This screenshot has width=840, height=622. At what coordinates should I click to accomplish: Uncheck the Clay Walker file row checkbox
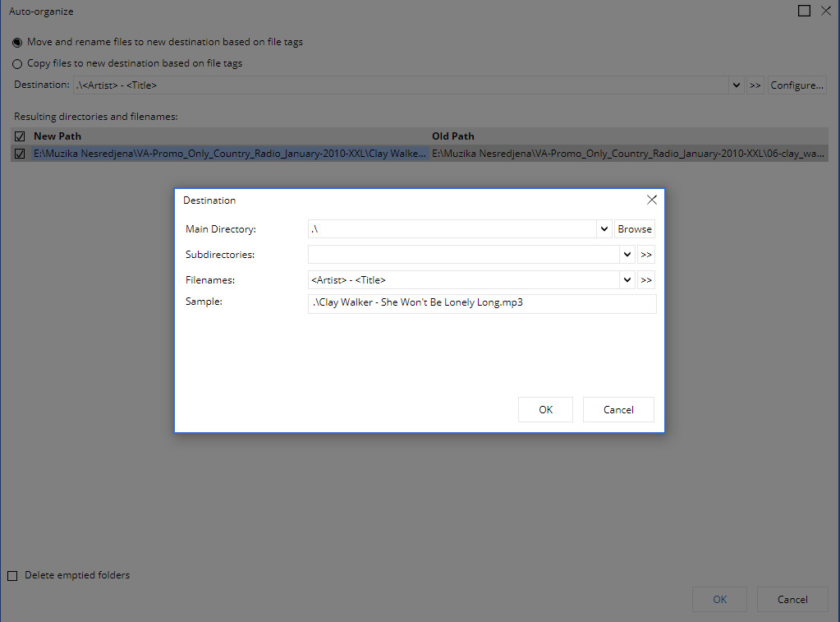(21, 153)
